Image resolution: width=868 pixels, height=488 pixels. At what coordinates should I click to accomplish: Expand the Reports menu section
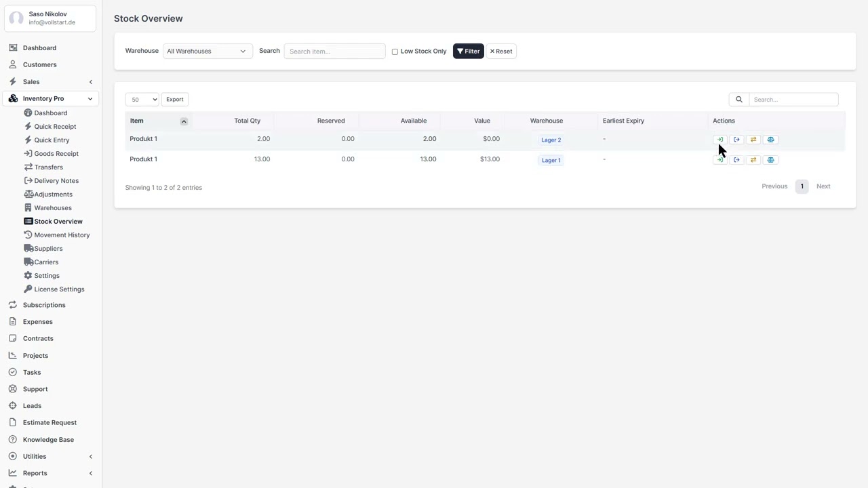pos(91,473)
